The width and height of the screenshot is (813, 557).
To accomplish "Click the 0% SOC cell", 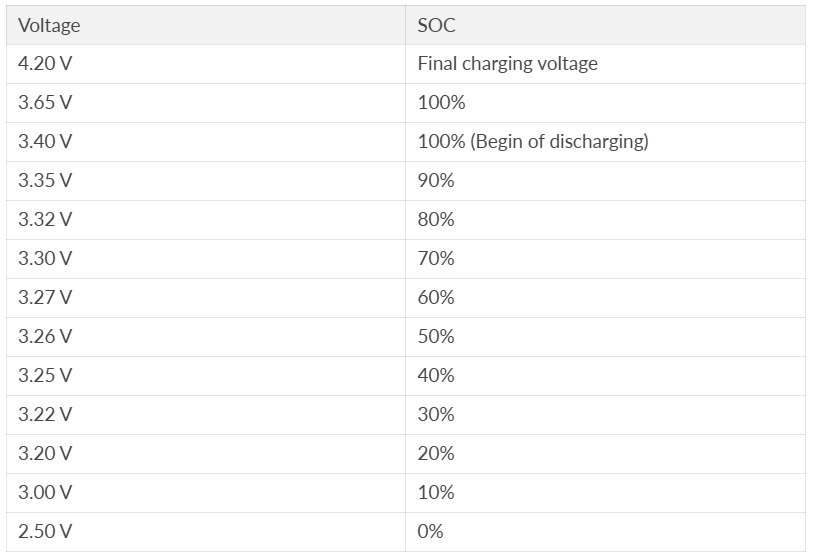I will coord(431,532).
